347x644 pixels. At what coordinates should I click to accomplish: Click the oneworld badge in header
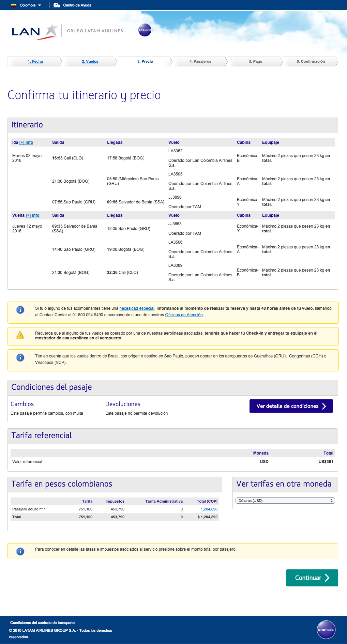click(x=145, y=30)
